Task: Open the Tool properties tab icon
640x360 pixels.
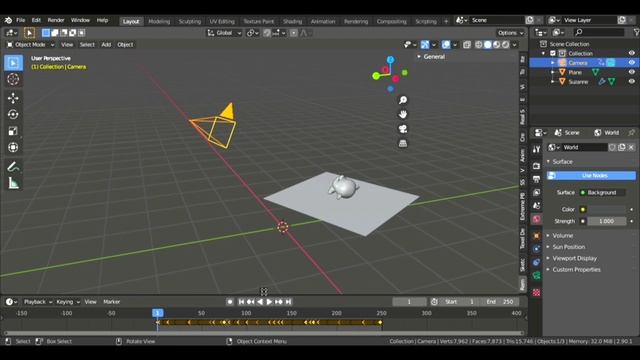Action: [x=536, y=149]
